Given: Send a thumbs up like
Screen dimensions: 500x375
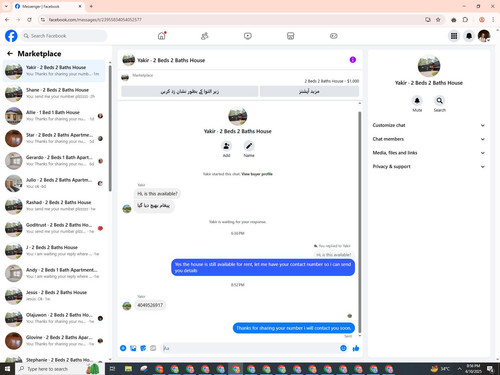Looking at the screenshot, I should (356, 348).
